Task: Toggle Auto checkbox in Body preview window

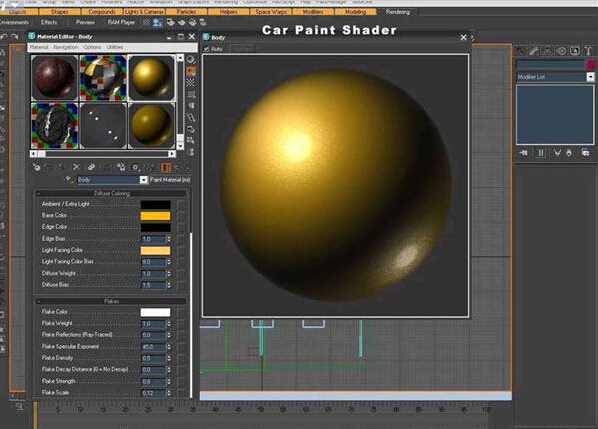Action: [x=206, y=49]
